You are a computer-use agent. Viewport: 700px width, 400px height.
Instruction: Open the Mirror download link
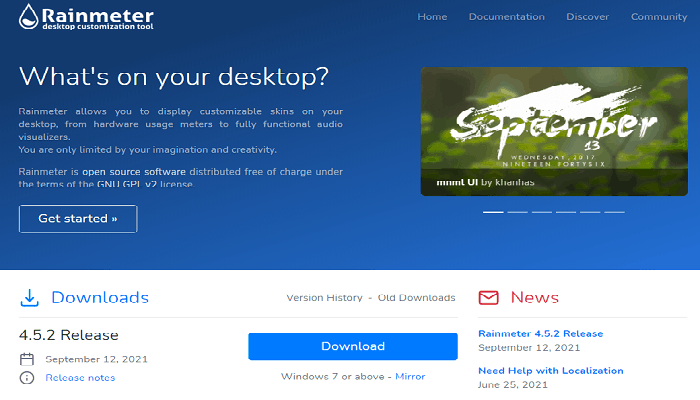tap(410, 376)
